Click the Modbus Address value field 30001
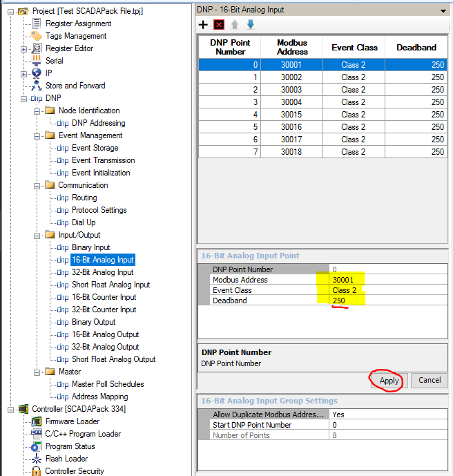453x476 pixels. pos(388,280)
